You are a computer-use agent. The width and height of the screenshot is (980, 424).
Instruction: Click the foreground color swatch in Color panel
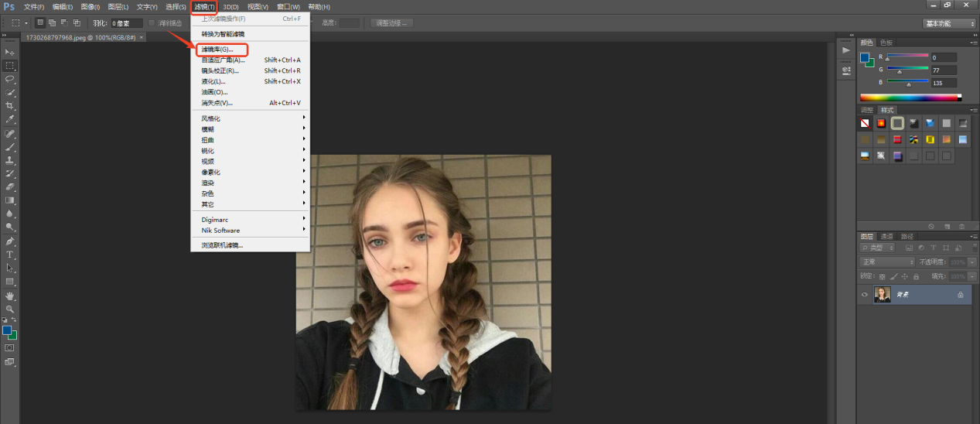tap(865, 58)
